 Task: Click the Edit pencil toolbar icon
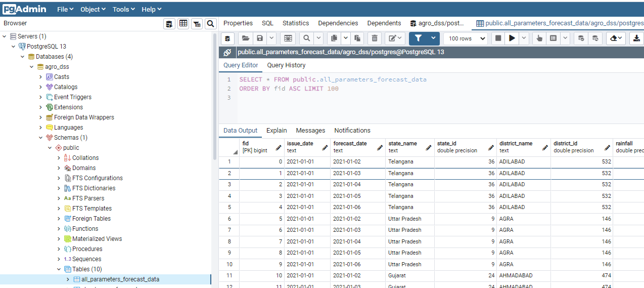pyautogui.click(x=395, y=38)
